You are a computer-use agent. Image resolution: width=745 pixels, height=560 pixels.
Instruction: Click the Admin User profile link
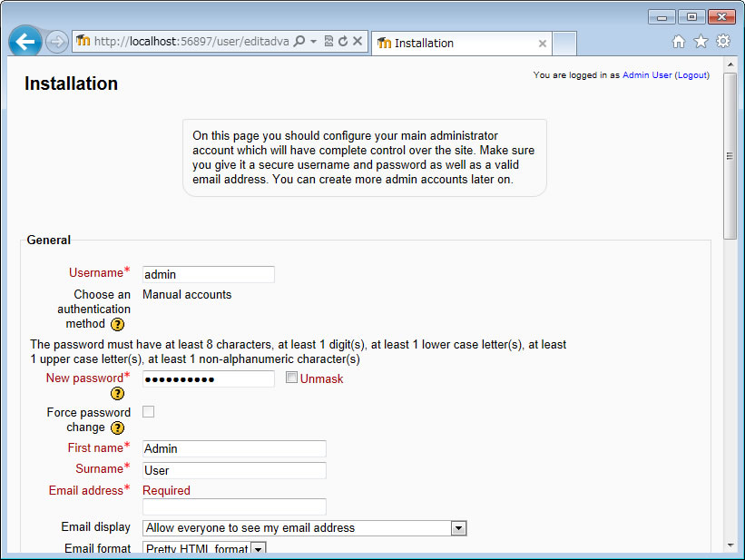coord(647,75)
